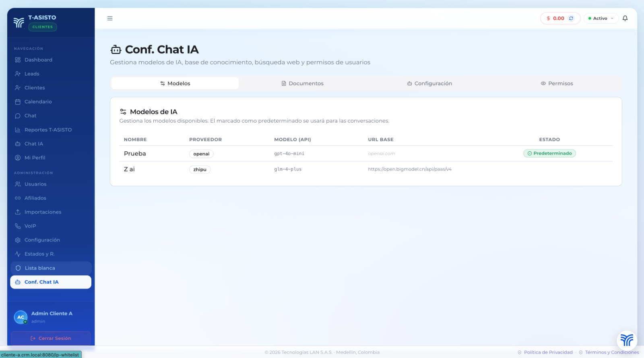The image size is (644, 358).
Task: Open Dashboard in the sidebar
Action: coord(51,60)
